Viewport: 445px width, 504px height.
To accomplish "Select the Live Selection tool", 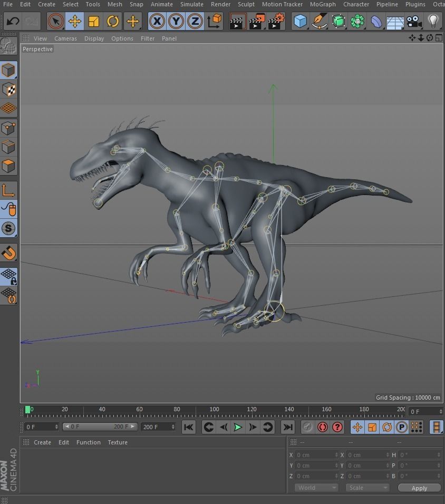I will pyautogui.click(x=56, y=21).
